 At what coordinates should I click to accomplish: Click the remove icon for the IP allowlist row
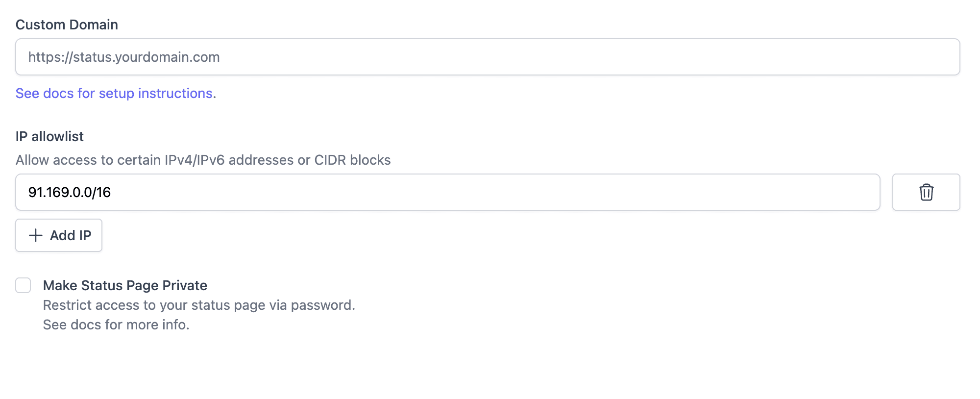click(x=926, y=192)
